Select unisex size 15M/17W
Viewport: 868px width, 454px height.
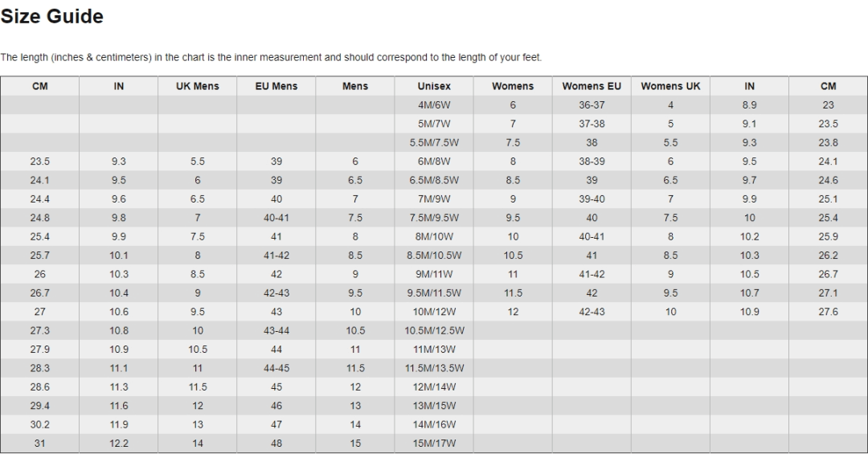pos(434,444)
